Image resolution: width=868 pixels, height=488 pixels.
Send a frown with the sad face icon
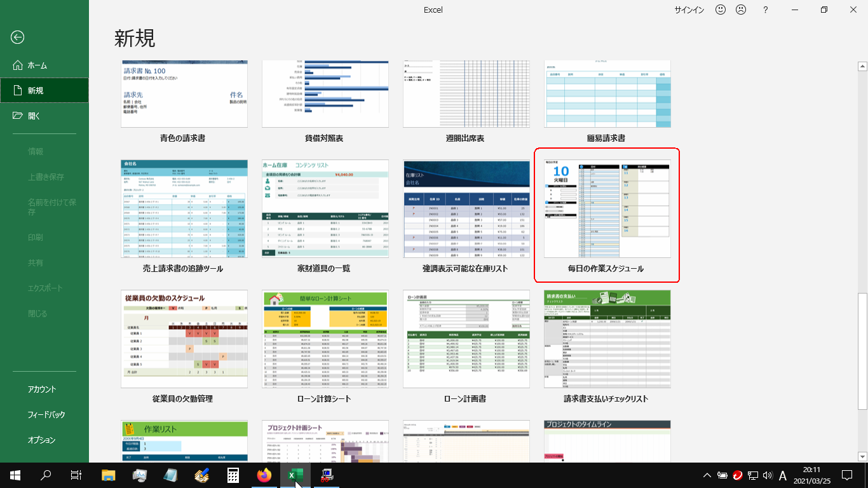[741, 10]
